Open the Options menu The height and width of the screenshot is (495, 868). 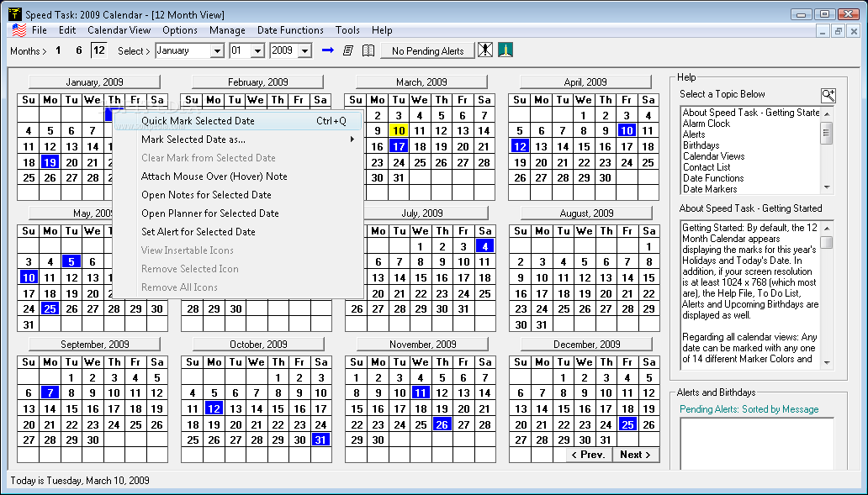(x=180, y=30)
